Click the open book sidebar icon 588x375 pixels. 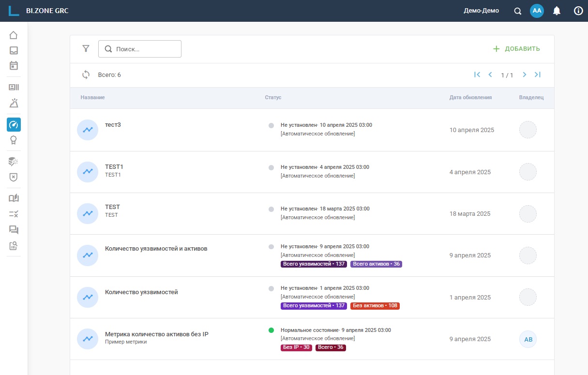tap(14, 198)
